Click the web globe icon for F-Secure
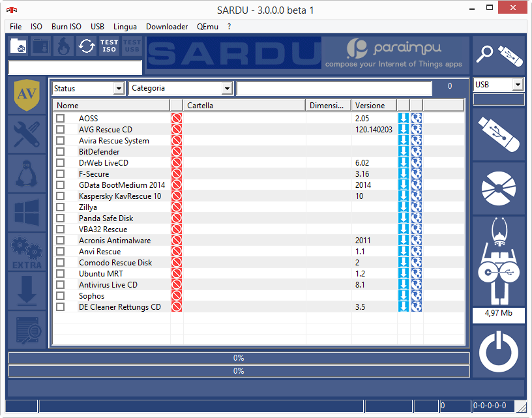The width and height of the screenshot is (532, 418). [x=417, y=174]
